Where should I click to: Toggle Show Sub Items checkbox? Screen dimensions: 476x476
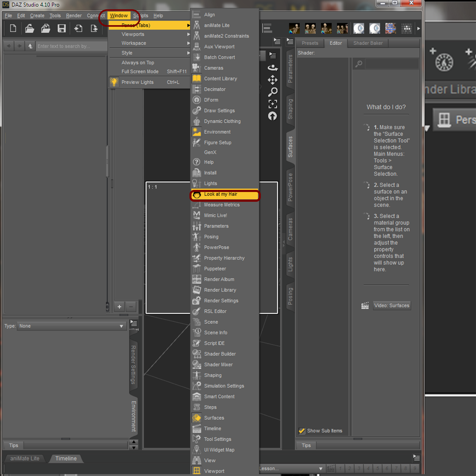coord(301,431)
